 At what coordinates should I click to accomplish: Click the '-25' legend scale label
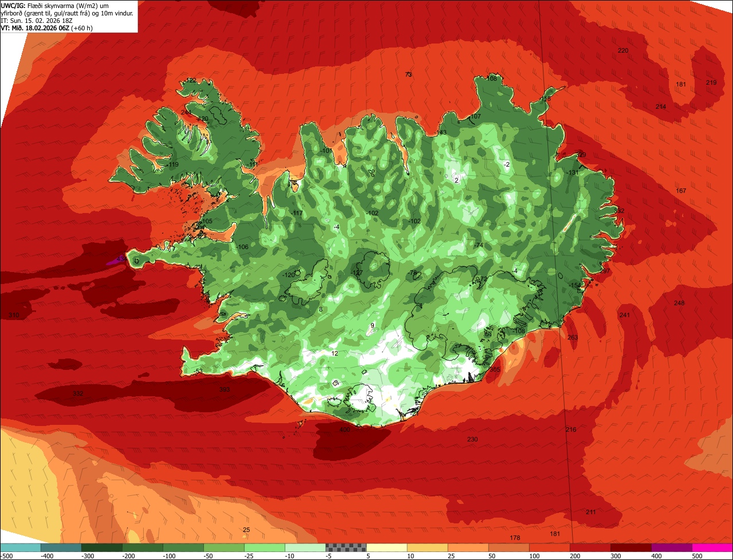pyautogui.click(x=250, y=555)
